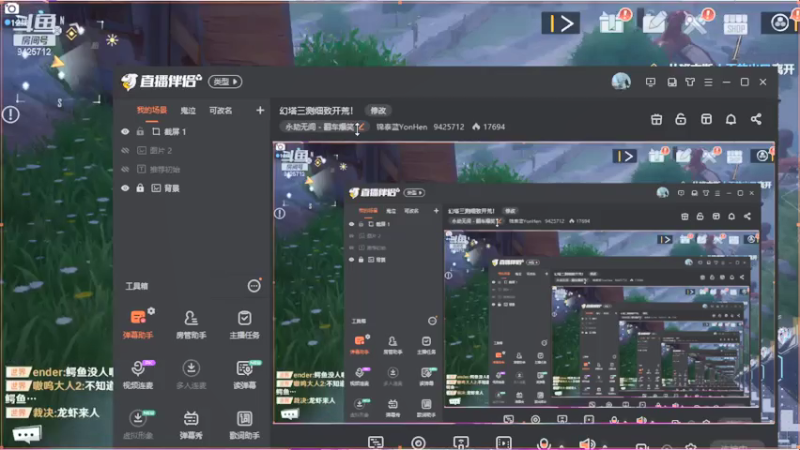Click the record circle button under preview

(x=418, y=442)
